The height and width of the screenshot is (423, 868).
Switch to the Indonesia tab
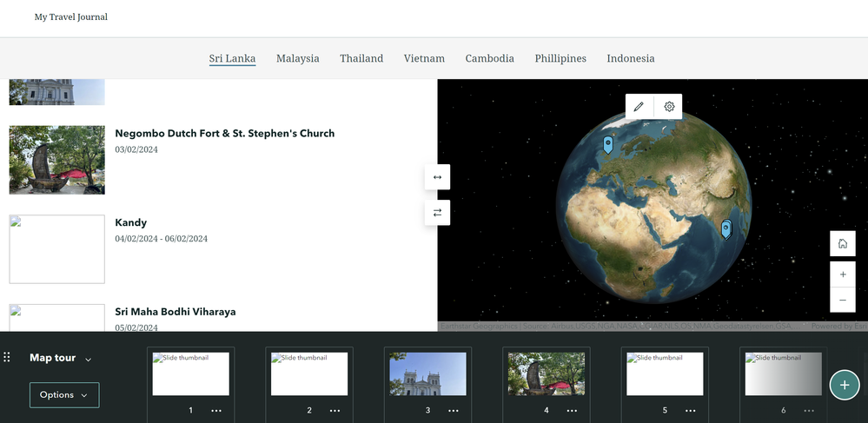(x=631, y=58)
